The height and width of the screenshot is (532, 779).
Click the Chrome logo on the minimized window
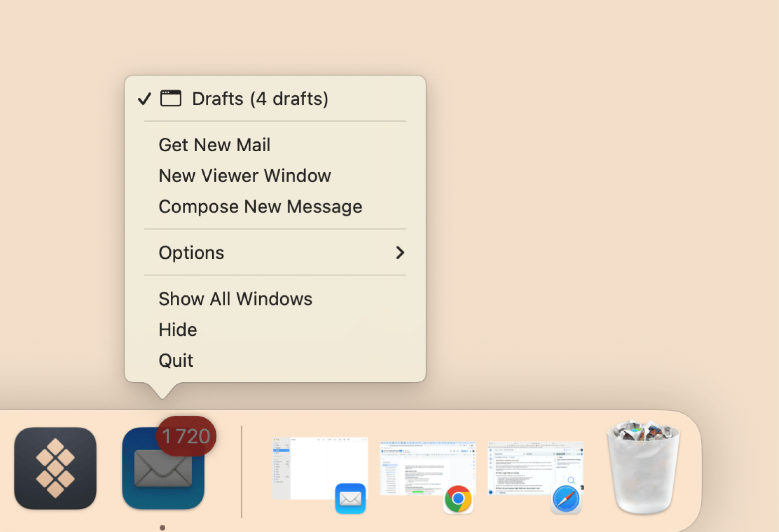[x=458, y=499]
